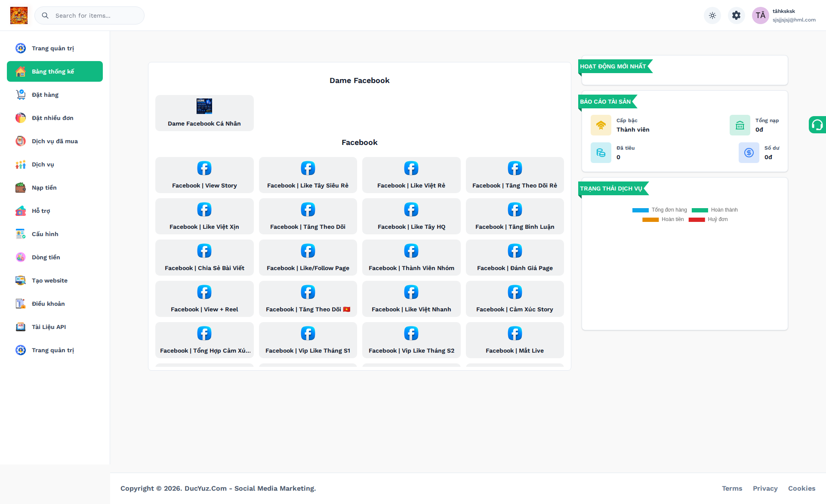Click the Tạo website sidebar icon
Screen dimensions: 826x504
point(21,280)
